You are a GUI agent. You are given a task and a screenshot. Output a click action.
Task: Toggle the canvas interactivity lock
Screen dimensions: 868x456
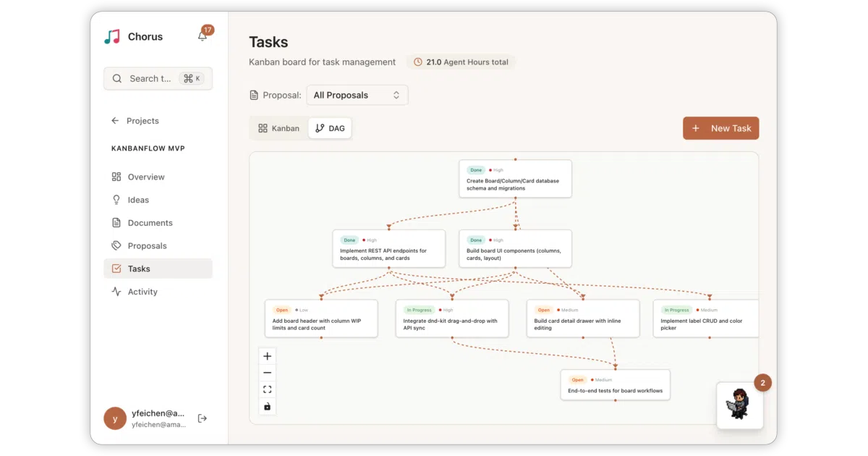[x=267, y=406]
